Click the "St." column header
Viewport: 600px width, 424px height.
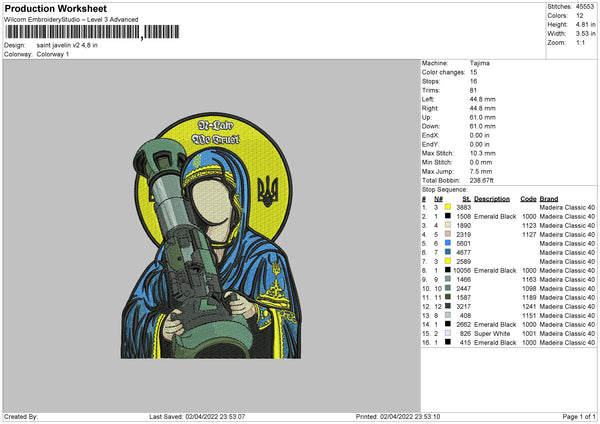click(466, 199)
